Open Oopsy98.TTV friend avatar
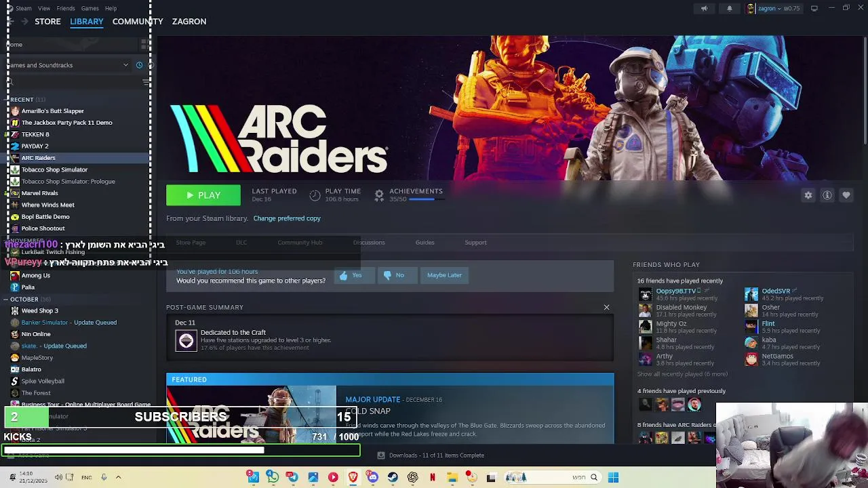 click(645, 294)
